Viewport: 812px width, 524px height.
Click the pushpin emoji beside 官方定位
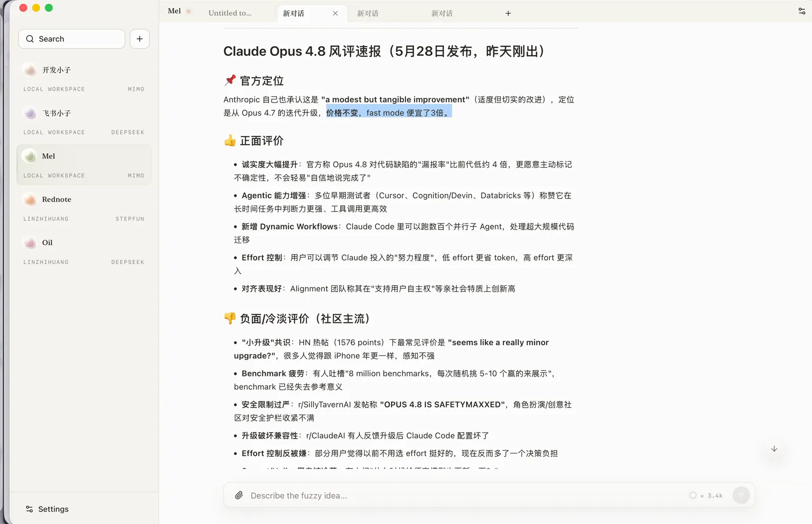click(x=230, y=80)
